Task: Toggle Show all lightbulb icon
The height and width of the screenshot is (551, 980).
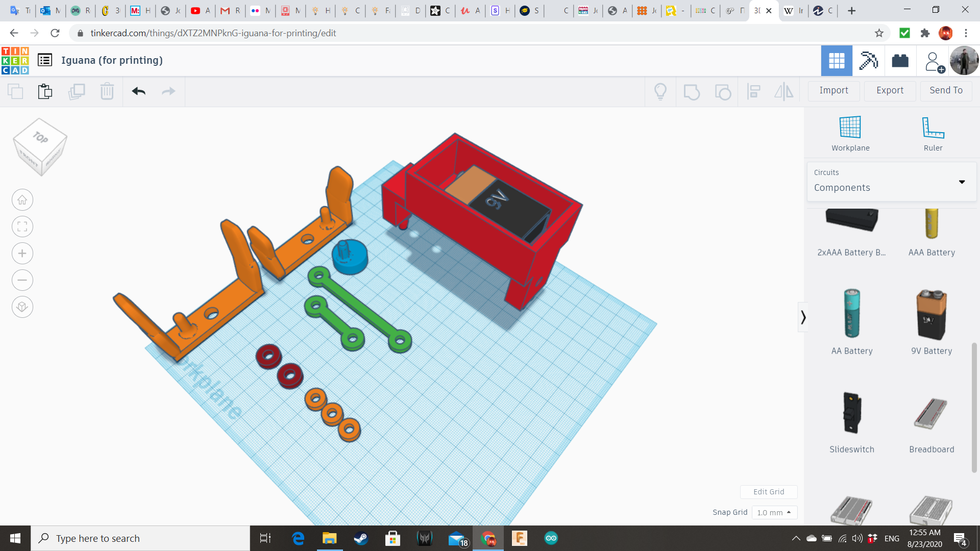Action: pyautogui.click(x=660, y=91)
